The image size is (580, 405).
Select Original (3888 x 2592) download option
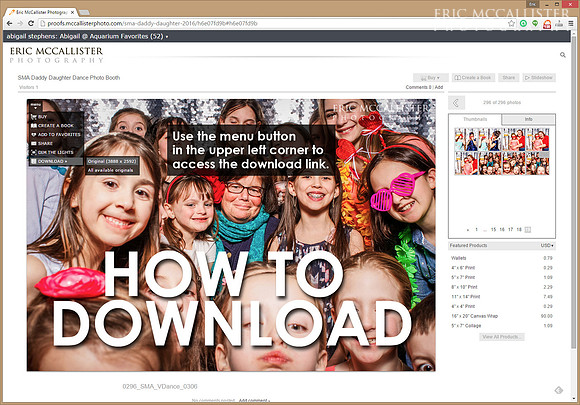112,161
